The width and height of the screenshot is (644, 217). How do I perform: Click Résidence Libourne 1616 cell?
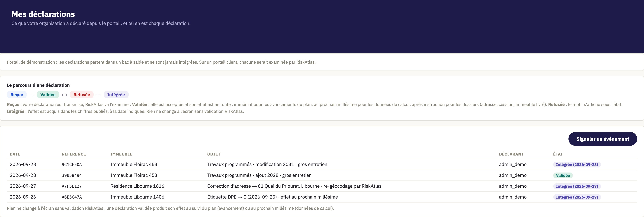point(137,186)
